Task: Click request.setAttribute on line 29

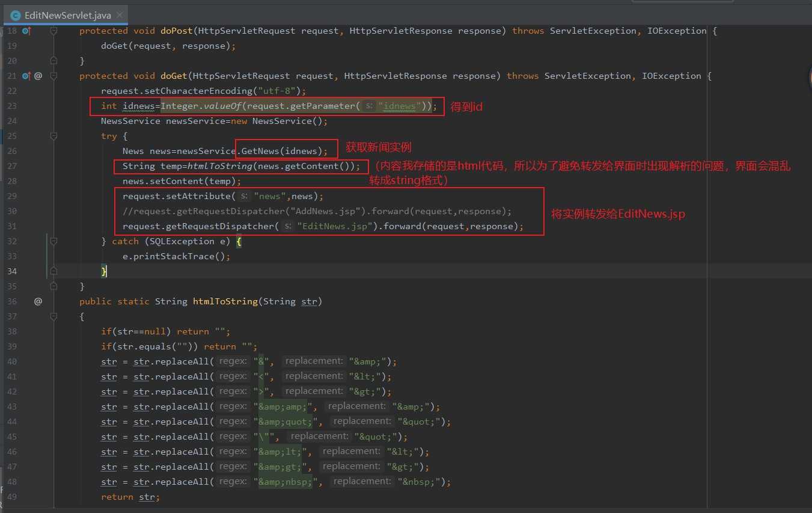Action: 177,196
